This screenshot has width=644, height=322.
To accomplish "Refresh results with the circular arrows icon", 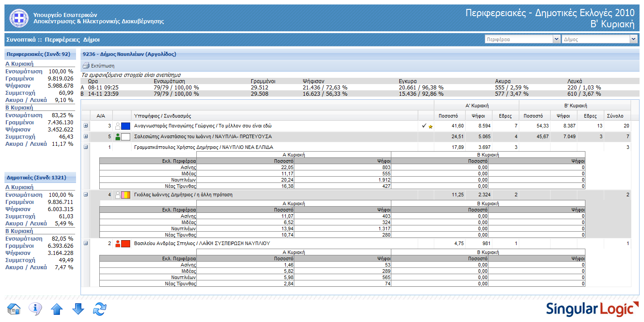I will pyautogui.click(x=99, y=309).
